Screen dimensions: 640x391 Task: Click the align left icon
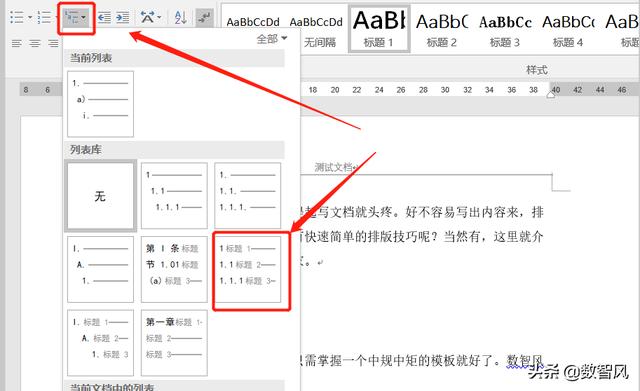[x=17, y=43]
